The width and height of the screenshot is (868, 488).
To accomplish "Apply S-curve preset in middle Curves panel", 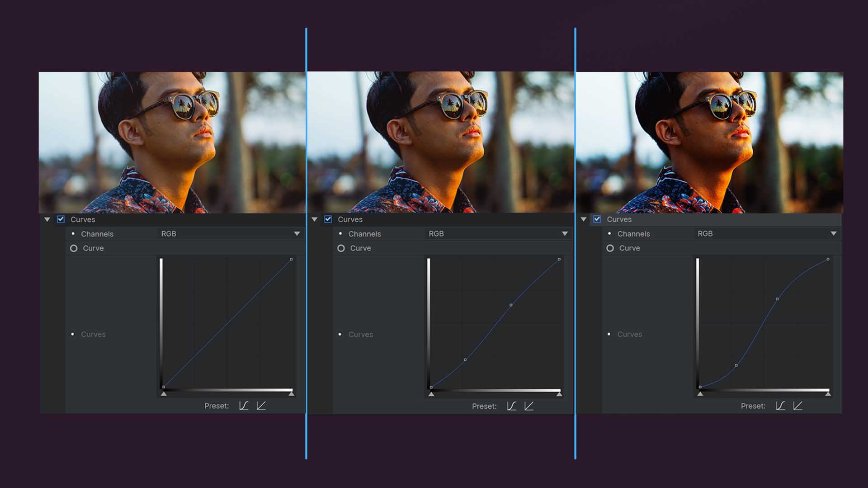I will click(x=511, y=406).
